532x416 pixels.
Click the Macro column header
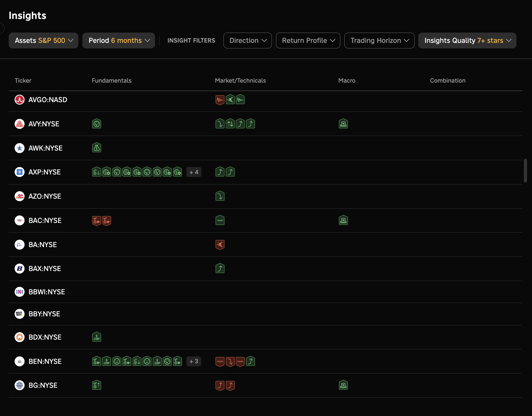(x=347, y=80)
